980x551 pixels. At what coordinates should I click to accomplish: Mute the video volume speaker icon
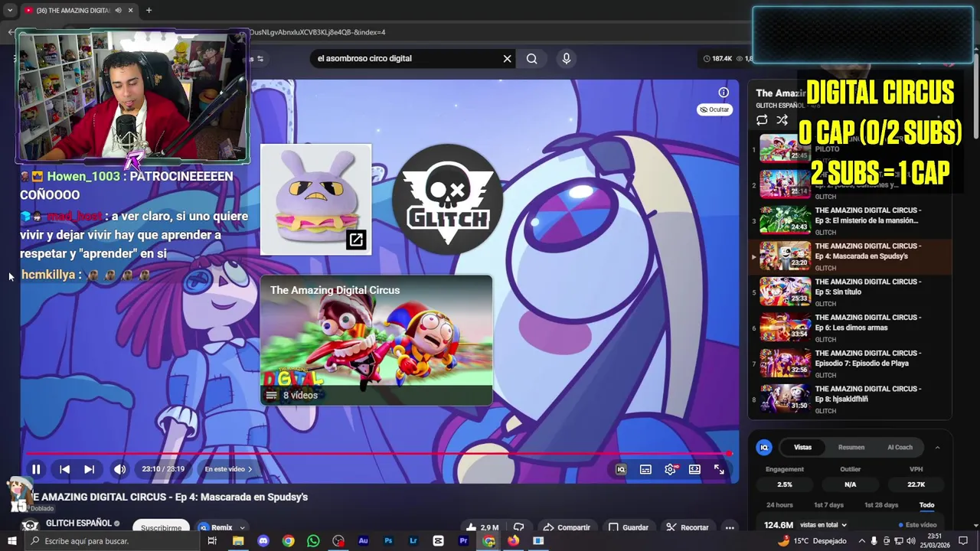[119, 469]
